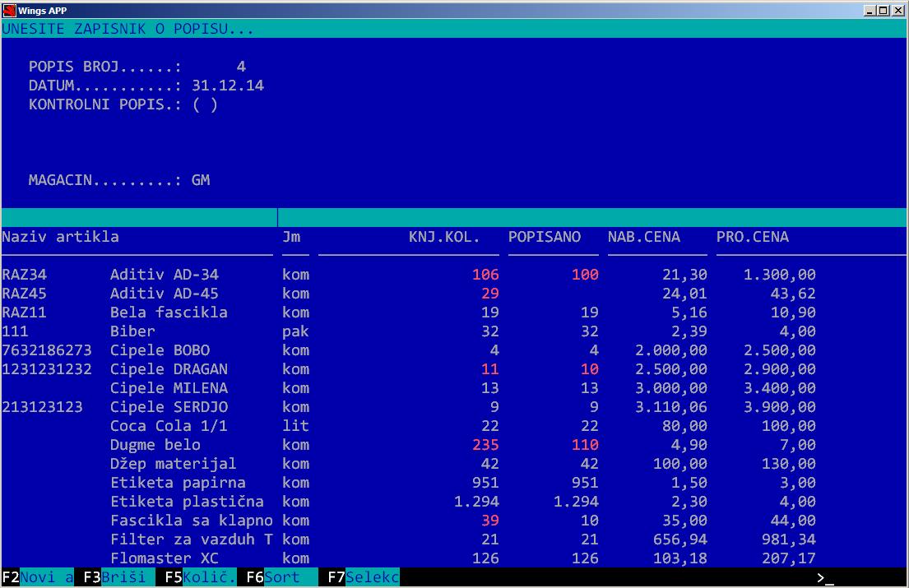Toggle the KONTROLNI POPIS checkbox
The image size is (909, 588).
pyautogui.click(x=205, y=104)
